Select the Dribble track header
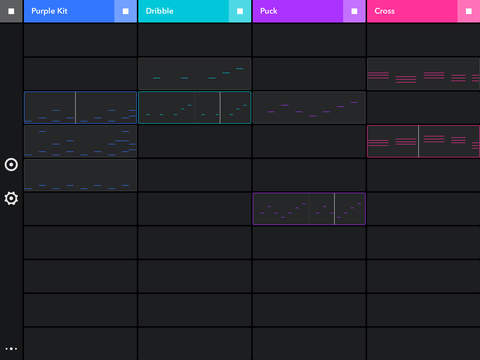Viewport: 480px width, 360px height. (184, 11)
